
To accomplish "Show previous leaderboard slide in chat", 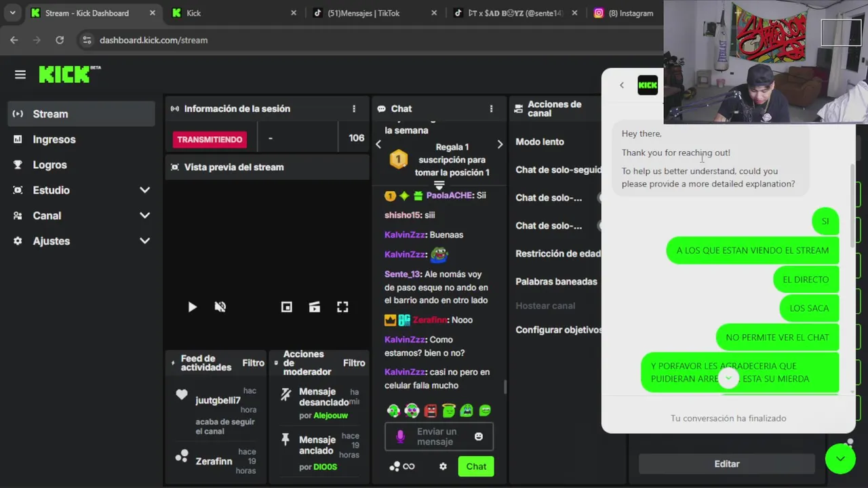I will [x=378, y=144].
